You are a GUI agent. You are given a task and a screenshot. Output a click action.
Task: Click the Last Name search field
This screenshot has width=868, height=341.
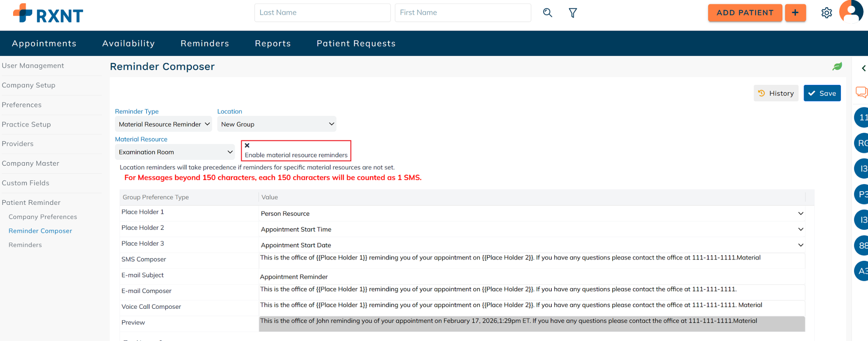[322, 13]
